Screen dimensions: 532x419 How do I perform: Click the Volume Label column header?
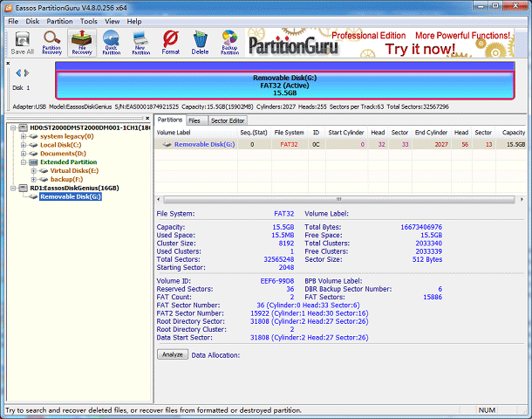pos(196,133)
